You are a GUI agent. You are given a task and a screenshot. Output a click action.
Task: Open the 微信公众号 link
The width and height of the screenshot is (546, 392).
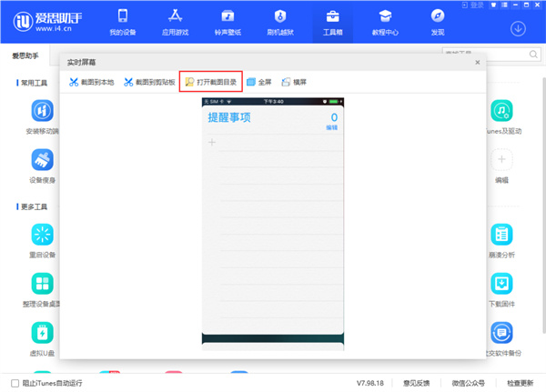coord(469,383)
